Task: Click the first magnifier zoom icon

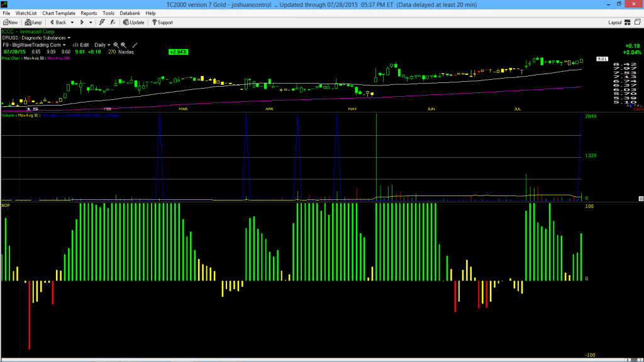Action: point(116,45)
